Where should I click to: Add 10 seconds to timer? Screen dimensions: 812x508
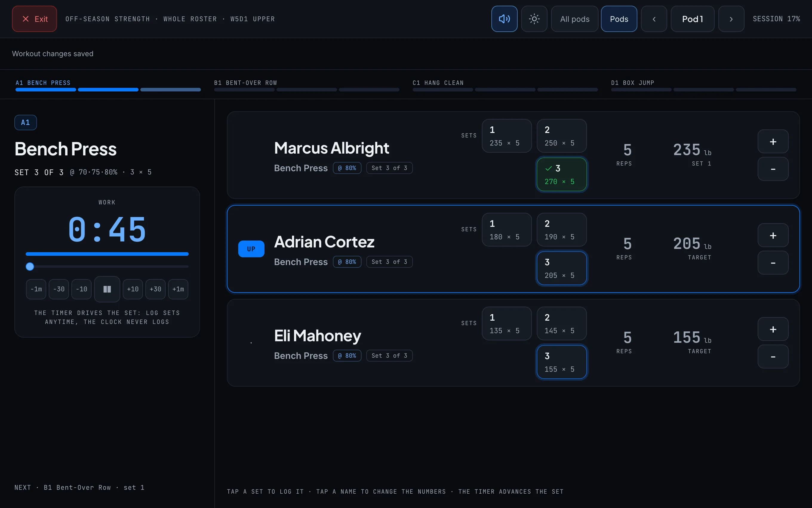click(133, 289)
